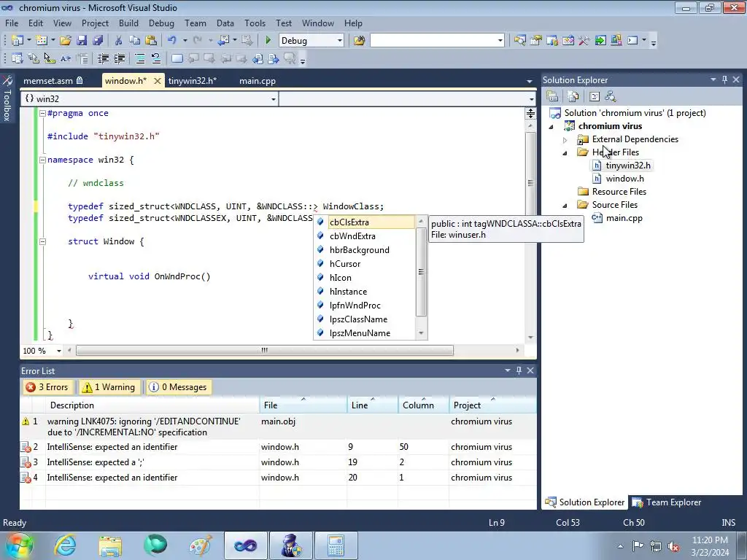This screenshot has width=747, height=560.
Task: Switch to the main.cpp tab
Action: click(x=258, y=81)
